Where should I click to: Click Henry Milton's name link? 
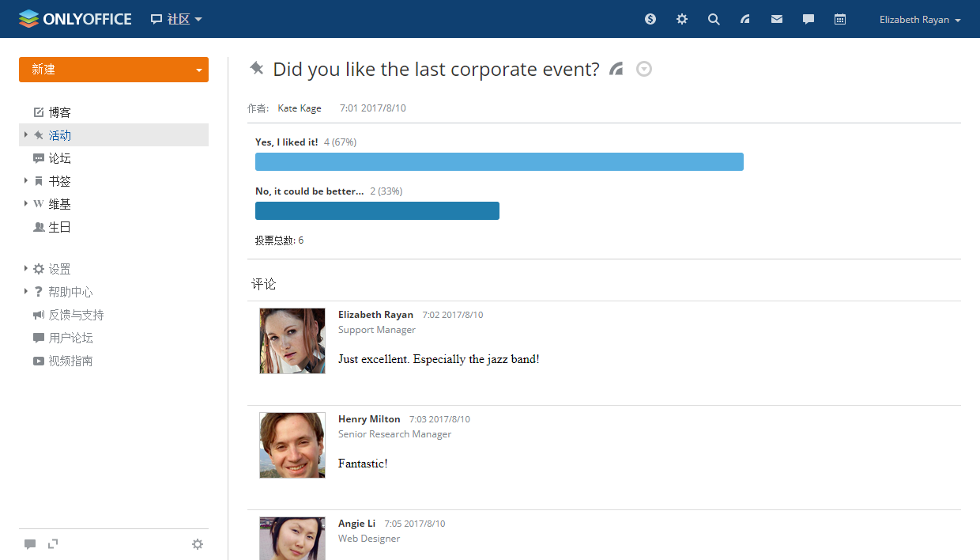coord(369,419)
